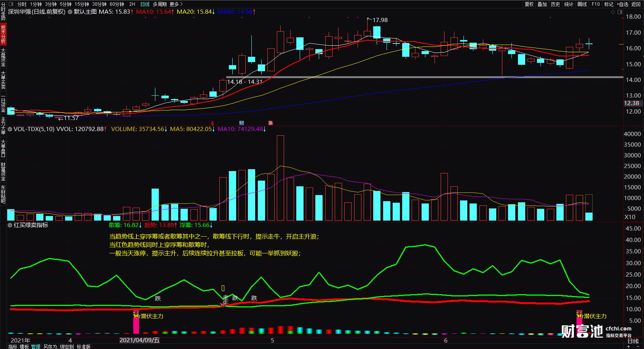The height and width of the screenshot is (349, 644).
Task: Open the 财富资金 sidebar tab
Action: (x=3, y=171)
